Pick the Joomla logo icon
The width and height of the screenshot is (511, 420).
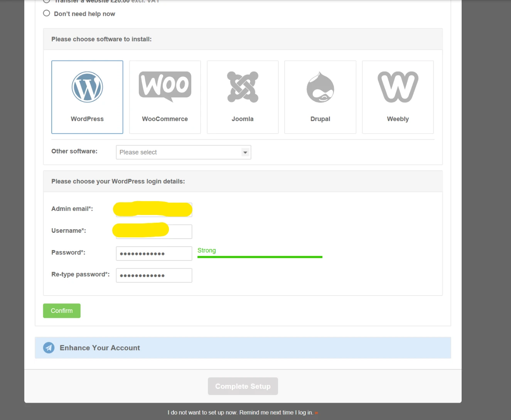pos(243,87)
